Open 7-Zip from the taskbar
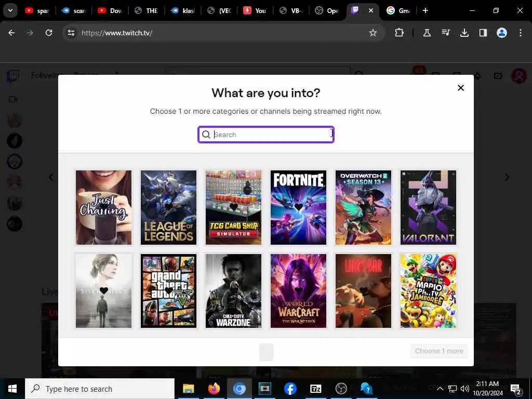This screenshot has width=532, height=399. click(315, 389)
